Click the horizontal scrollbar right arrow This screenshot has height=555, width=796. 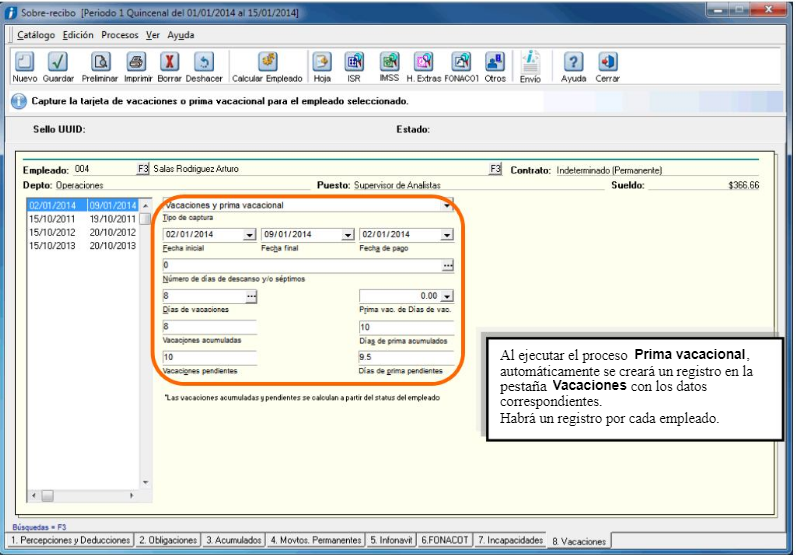131,495
